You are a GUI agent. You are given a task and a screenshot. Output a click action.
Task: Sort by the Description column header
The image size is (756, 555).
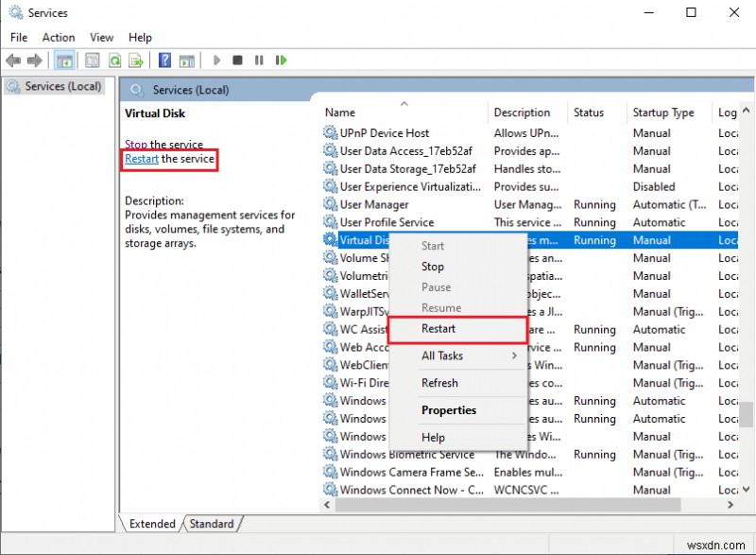click(x=527, y=113)
